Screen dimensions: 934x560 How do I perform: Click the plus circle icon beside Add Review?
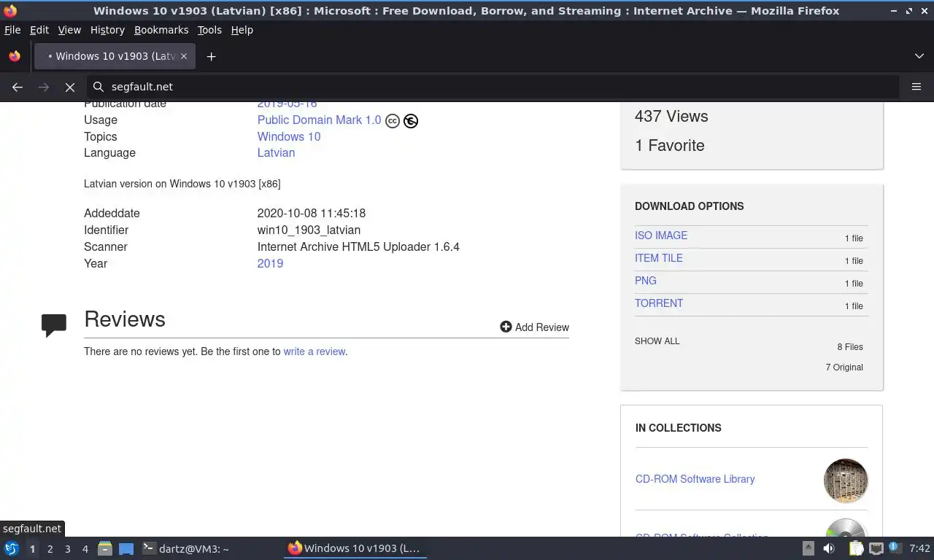click(506, 327)
